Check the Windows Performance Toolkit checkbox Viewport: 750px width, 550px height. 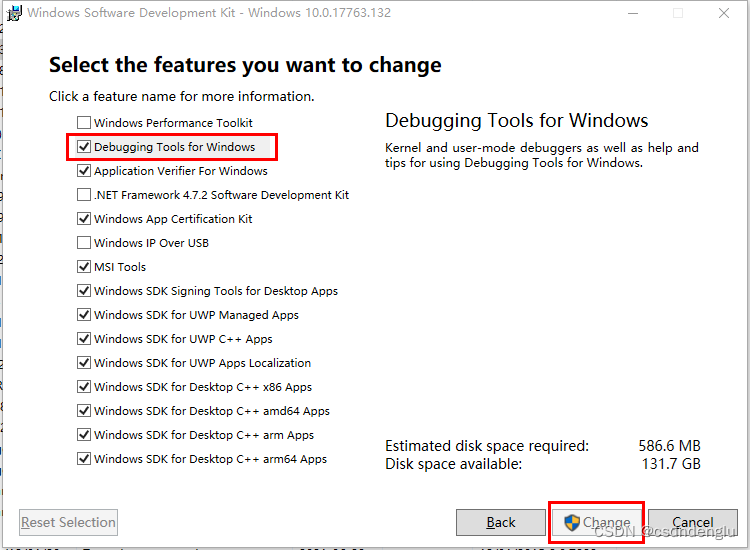tap(84, 122)
